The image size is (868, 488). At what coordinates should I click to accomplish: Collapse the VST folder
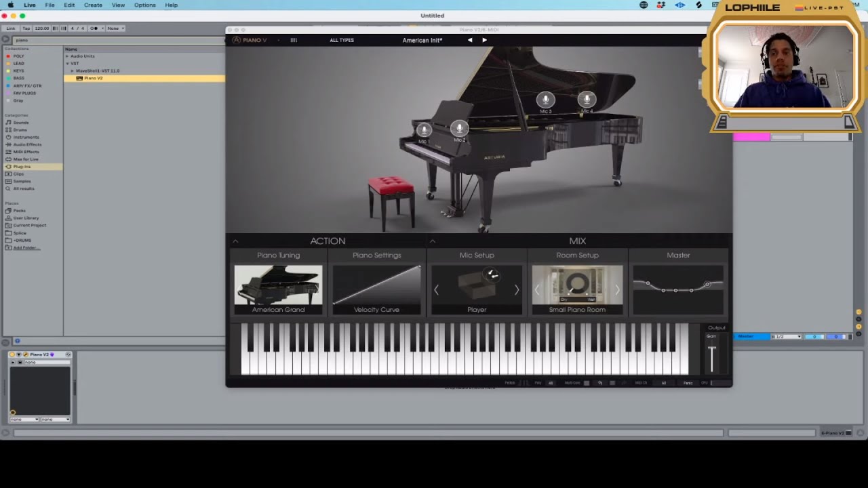[67, 64]
